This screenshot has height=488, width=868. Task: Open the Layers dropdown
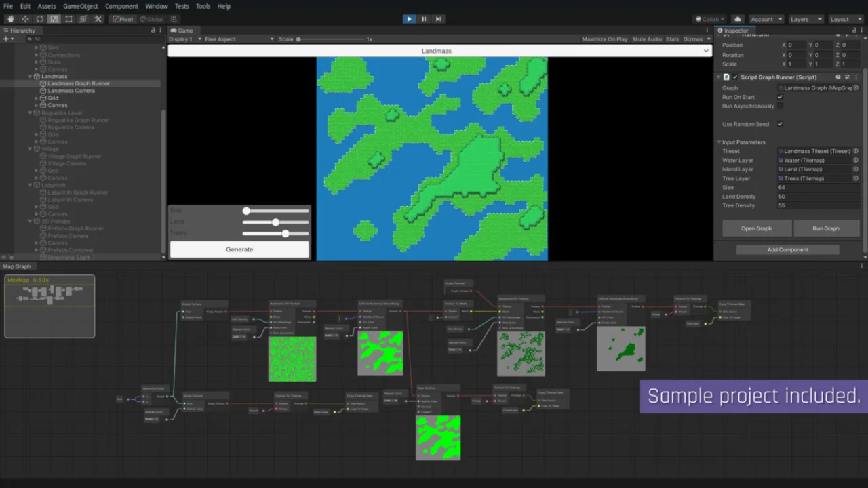[805, 19]
